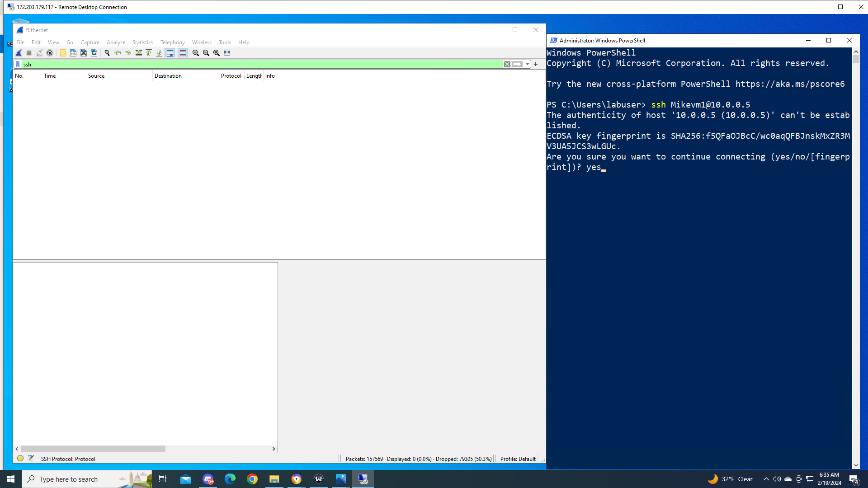868x488 pixels.
Task: Open the Statistics menu
Action: (x=142, y=42)
